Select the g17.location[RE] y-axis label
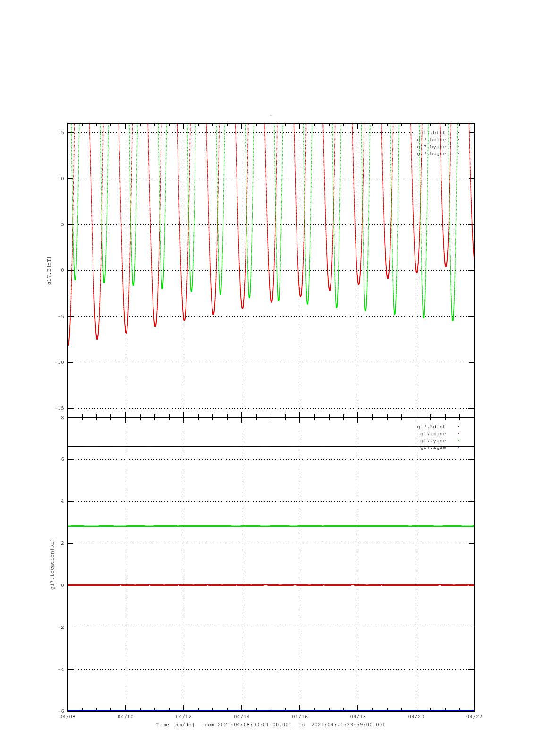Image resolution: width=534 pixels, height=756 pixels. pyautogui.click(x=52, y=564)
